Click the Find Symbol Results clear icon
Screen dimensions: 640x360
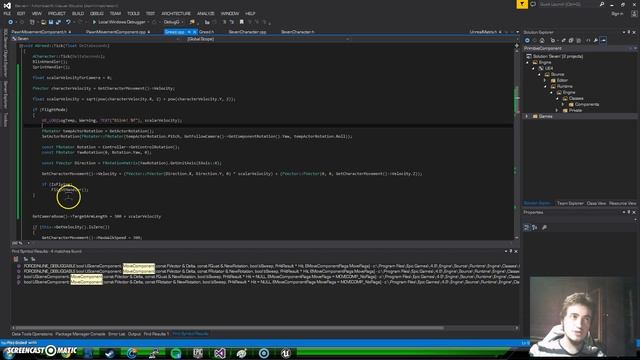click(16, 259)
